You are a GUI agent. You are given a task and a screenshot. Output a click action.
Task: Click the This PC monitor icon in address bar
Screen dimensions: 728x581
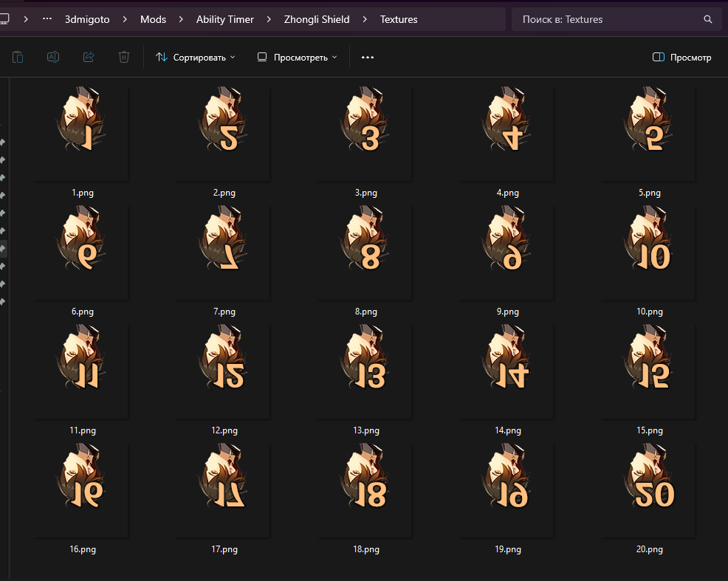[4, 19]
